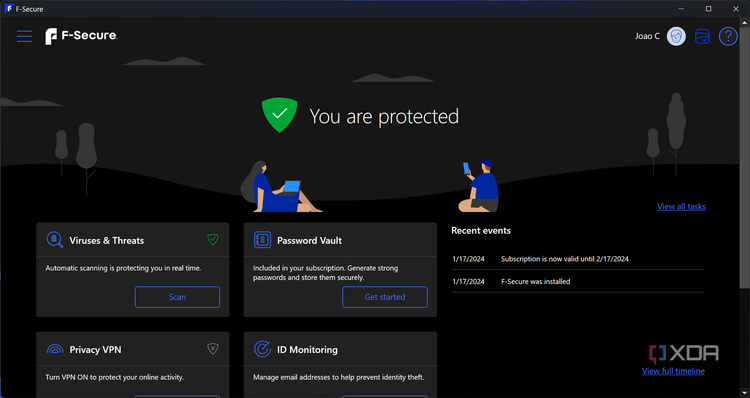Click the VPN off shield status icon
This screenshot has width=750, height=398.
pyautogui.click(x=213, y=349)
